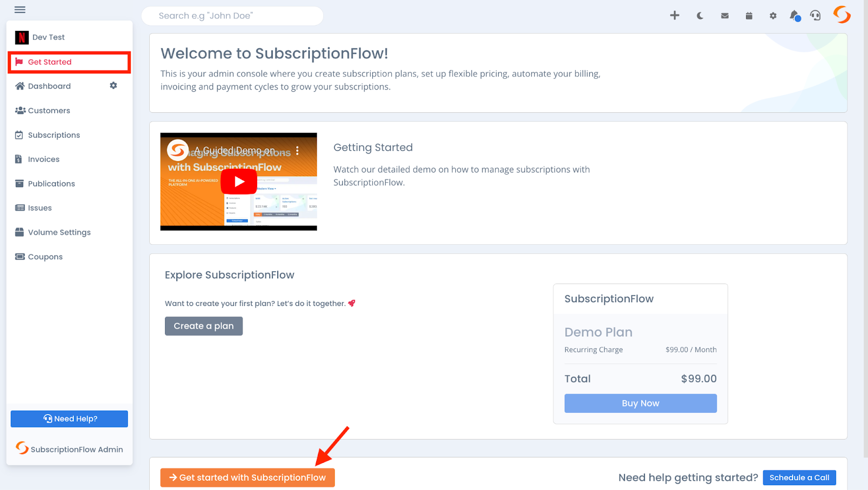
Task: Play the guided demo video
Action: [x=239, y=182]
